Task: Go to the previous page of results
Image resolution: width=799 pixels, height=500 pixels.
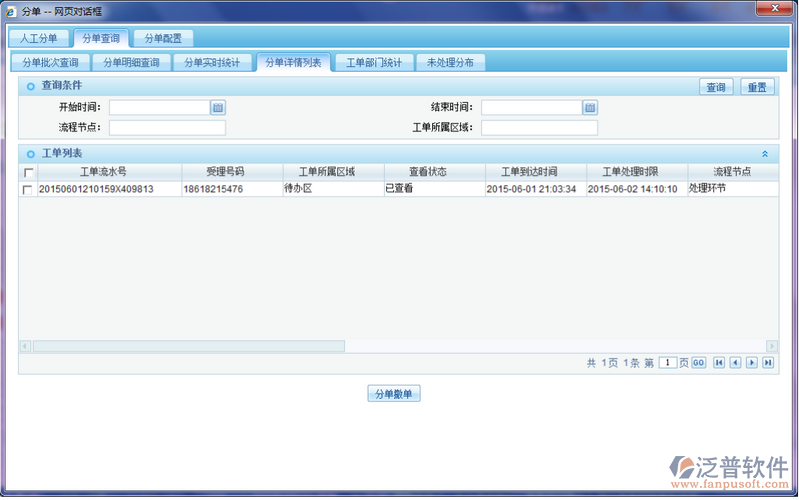Action: [735, 363]
